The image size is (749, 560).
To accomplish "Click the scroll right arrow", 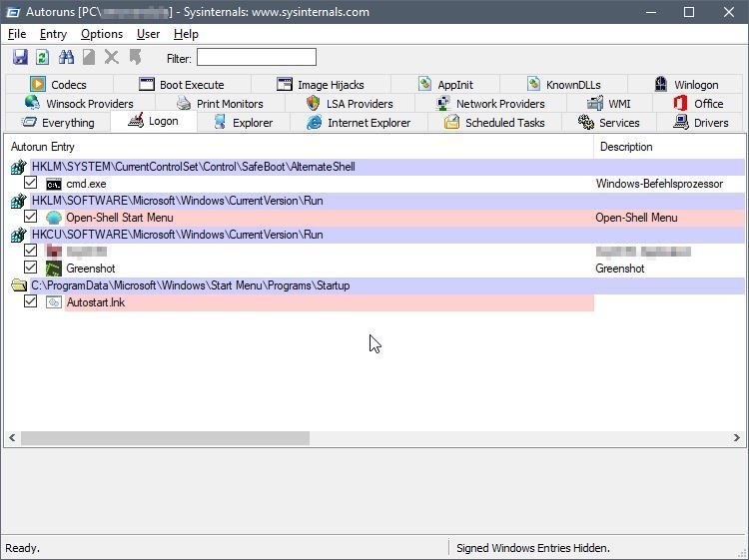I will click(736, 438).
